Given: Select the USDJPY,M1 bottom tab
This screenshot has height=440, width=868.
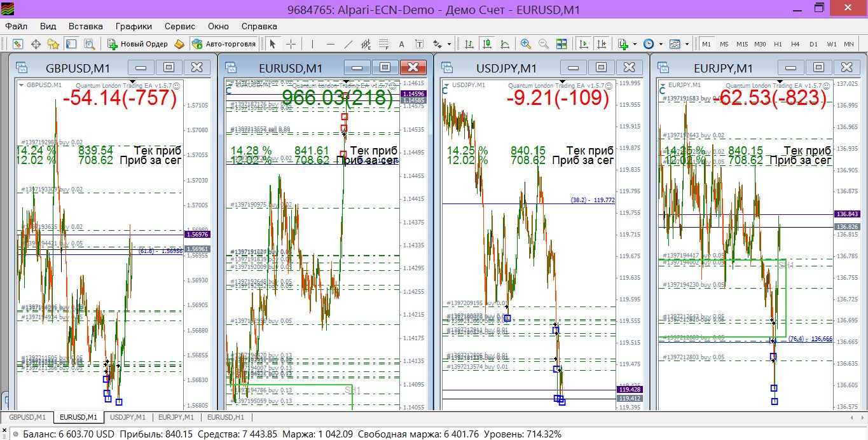Looking at the screenshot, I should [x=128, y=417].
